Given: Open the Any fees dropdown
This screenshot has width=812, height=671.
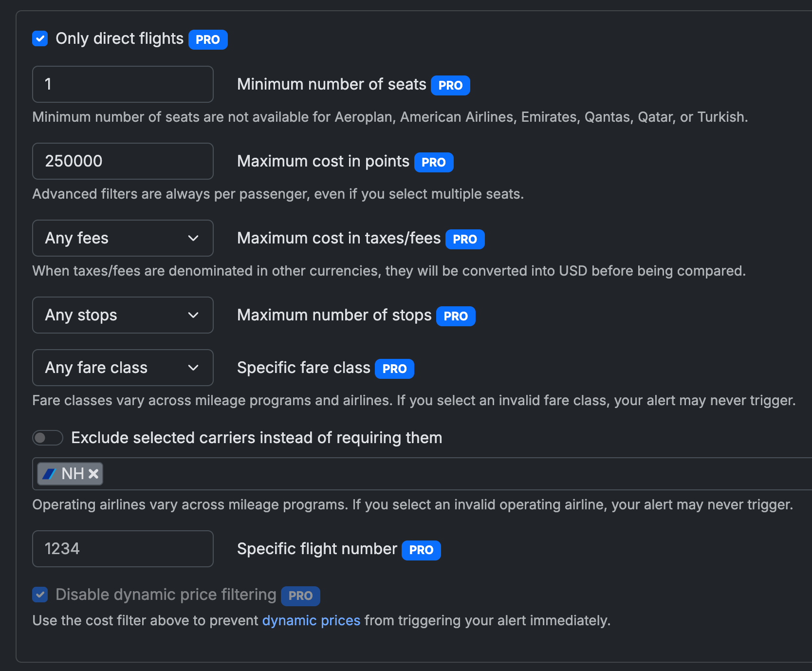Looking at the screenshot, I should pyautogui.click(x=123, y=238).
